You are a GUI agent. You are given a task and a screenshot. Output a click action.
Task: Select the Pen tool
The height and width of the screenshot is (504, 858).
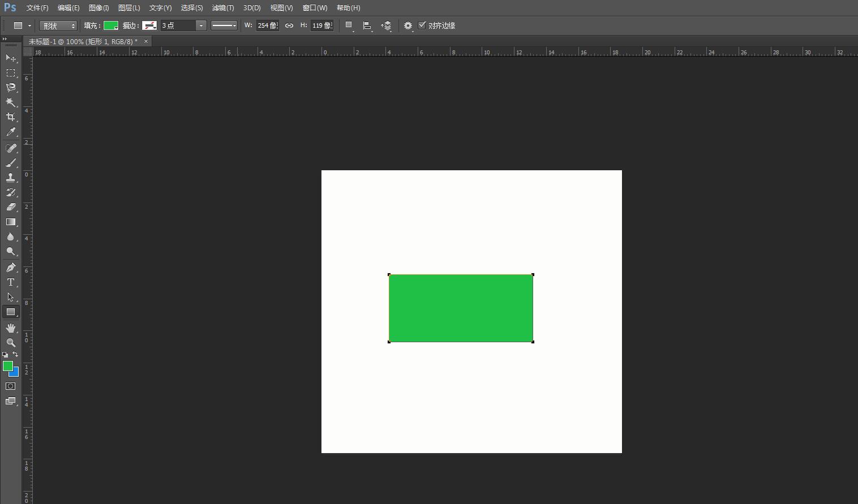[10, 268]
